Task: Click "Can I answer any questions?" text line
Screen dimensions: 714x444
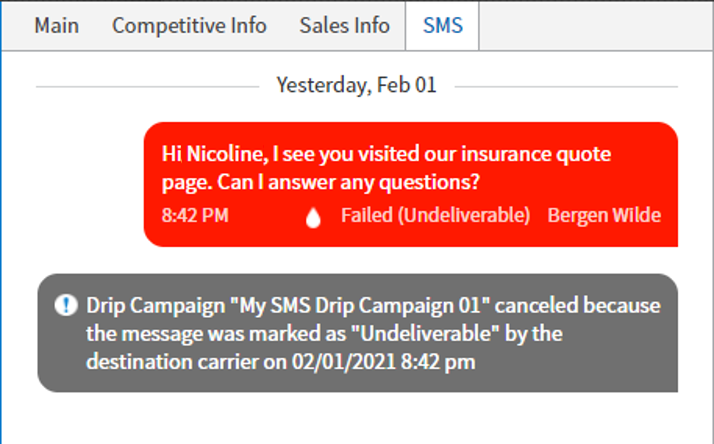Action: click(346, 182)
